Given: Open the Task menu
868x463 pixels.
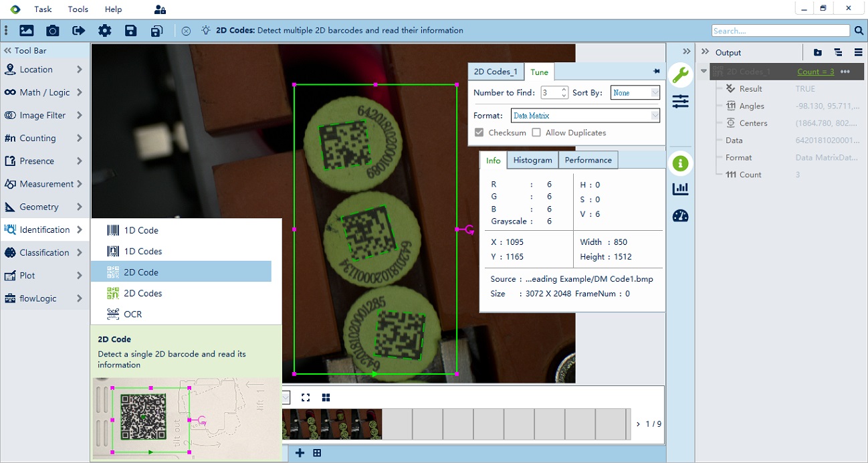Looking at the screenshot, I should coord(43,9).
